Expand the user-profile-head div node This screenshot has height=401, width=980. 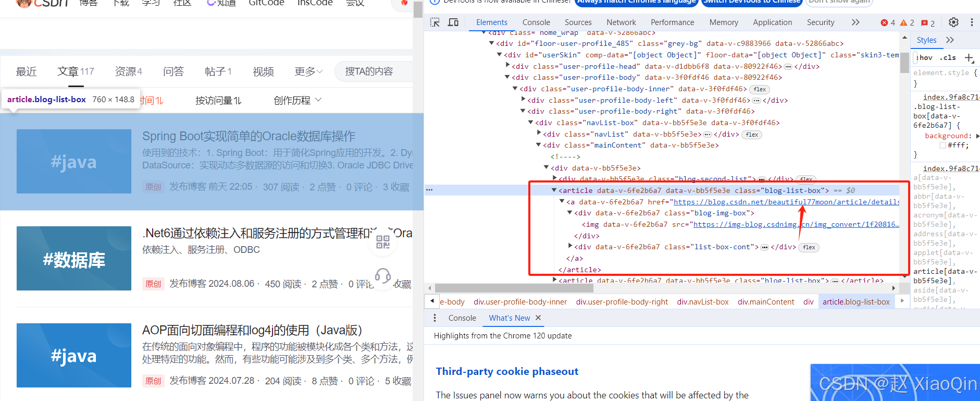coord(508,66)
